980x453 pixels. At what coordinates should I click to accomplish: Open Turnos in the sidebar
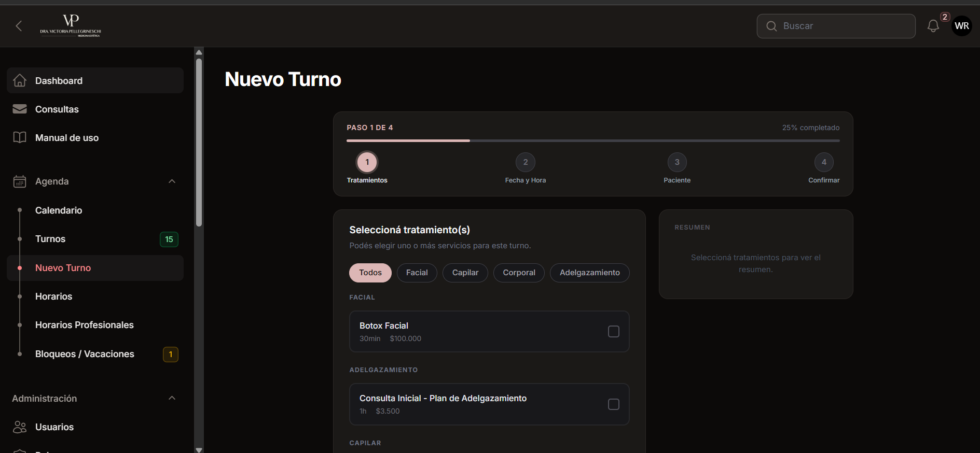pos(50,239)
